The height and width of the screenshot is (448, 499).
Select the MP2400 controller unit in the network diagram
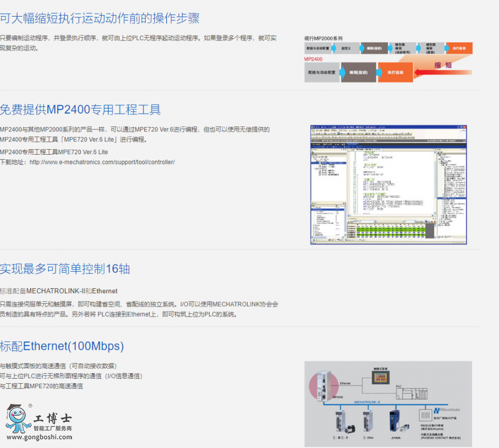[324, 386]
